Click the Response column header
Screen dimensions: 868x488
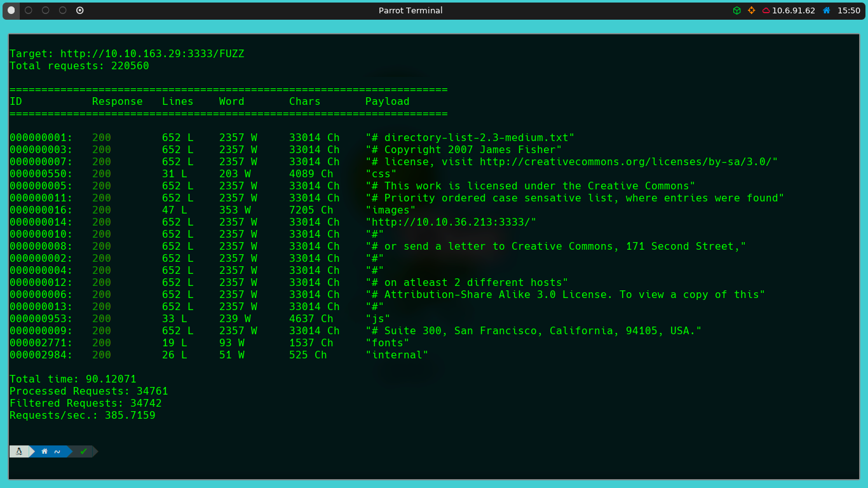pyautogui.click(x=118, y=102)
